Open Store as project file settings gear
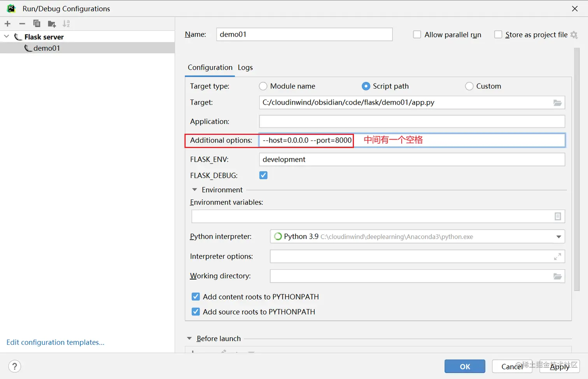588x379 pixels. click(x=574, y=35)
